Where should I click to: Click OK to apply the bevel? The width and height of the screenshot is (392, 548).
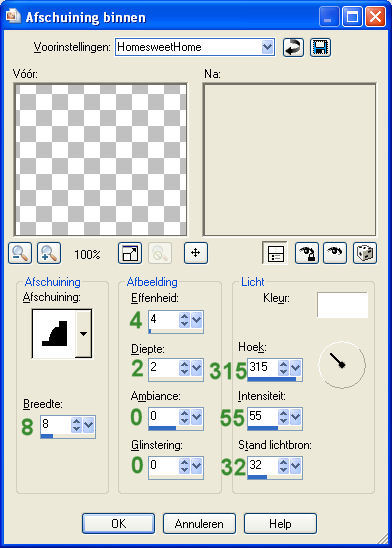(x=118, y=524)
